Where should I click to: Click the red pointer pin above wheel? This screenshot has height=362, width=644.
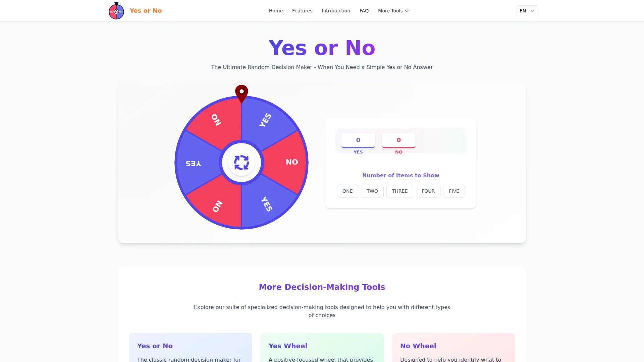pos(241,93)
